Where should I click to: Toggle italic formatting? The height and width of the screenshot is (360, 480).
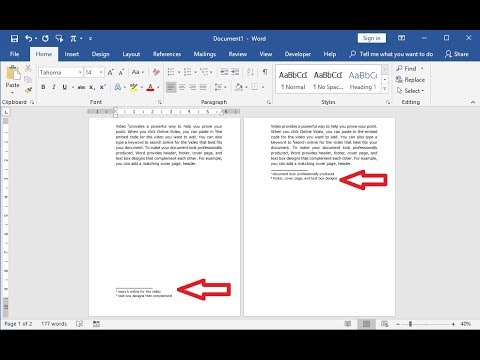tap(54, 87)
